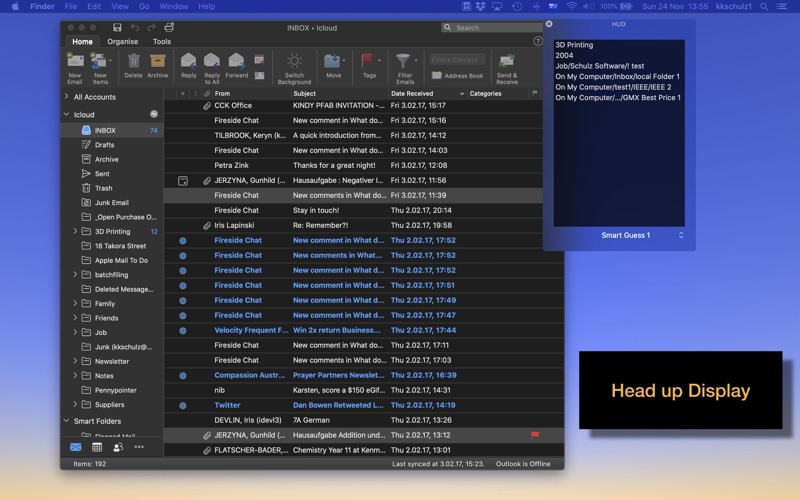Click the Find a Contact field
The image size is (800, 500).
coord(457,60)
